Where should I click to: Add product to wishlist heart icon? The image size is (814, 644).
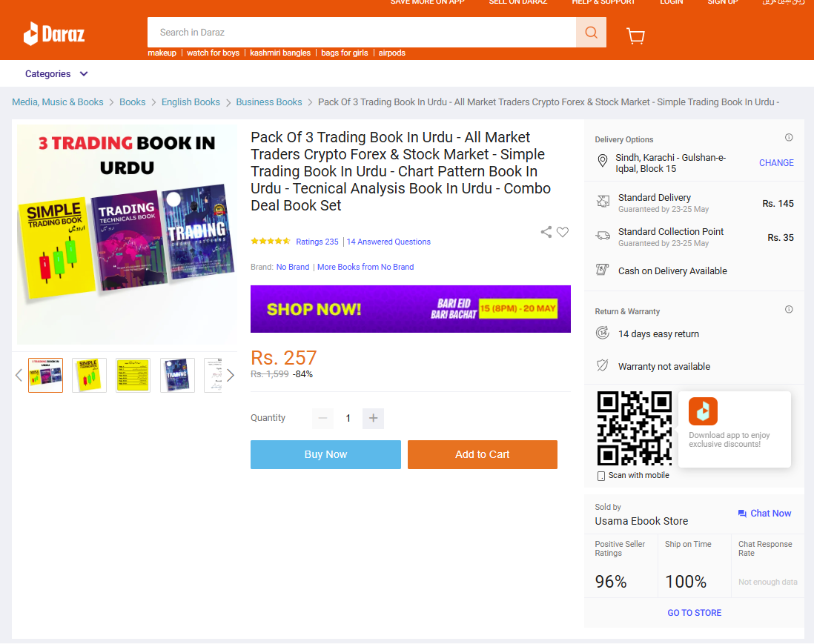coord(563,232)
